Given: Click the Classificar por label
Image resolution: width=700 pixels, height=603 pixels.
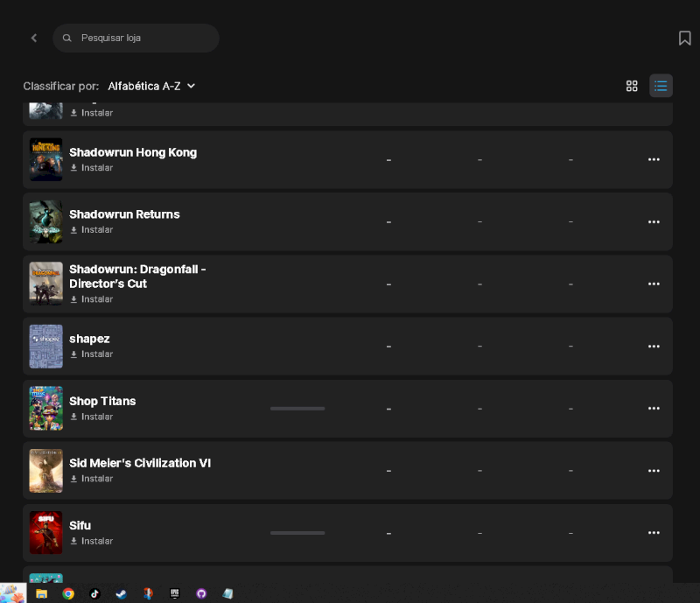Looking at the screenshot, I should (x=60, y=86).
